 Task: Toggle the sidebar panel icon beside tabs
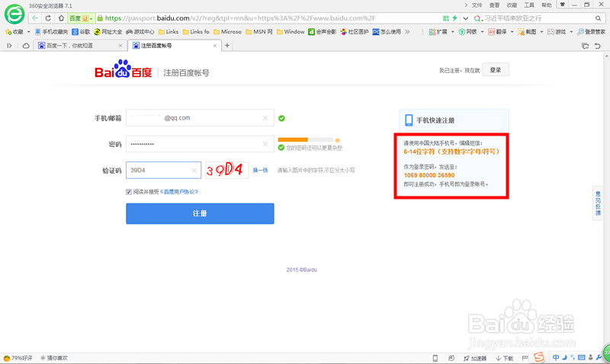pos(9,46)
